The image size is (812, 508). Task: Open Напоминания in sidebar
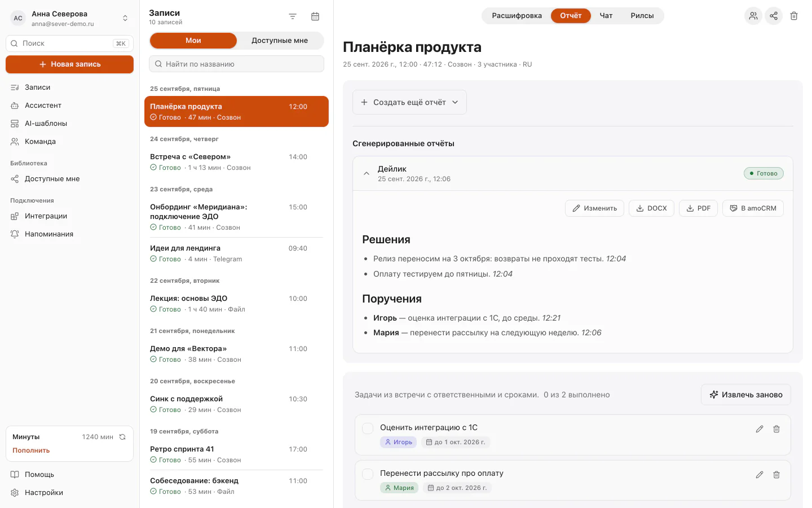[69, 234]
